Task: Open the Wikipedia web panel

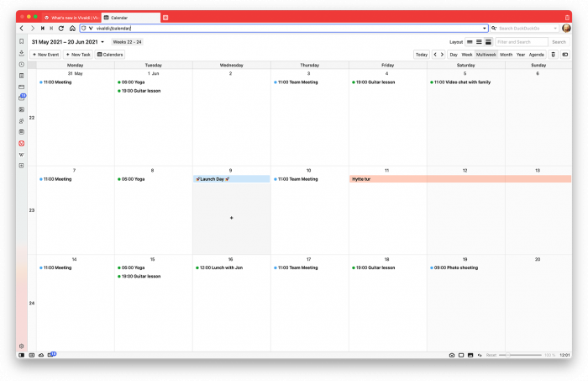Action: point(21,155)
